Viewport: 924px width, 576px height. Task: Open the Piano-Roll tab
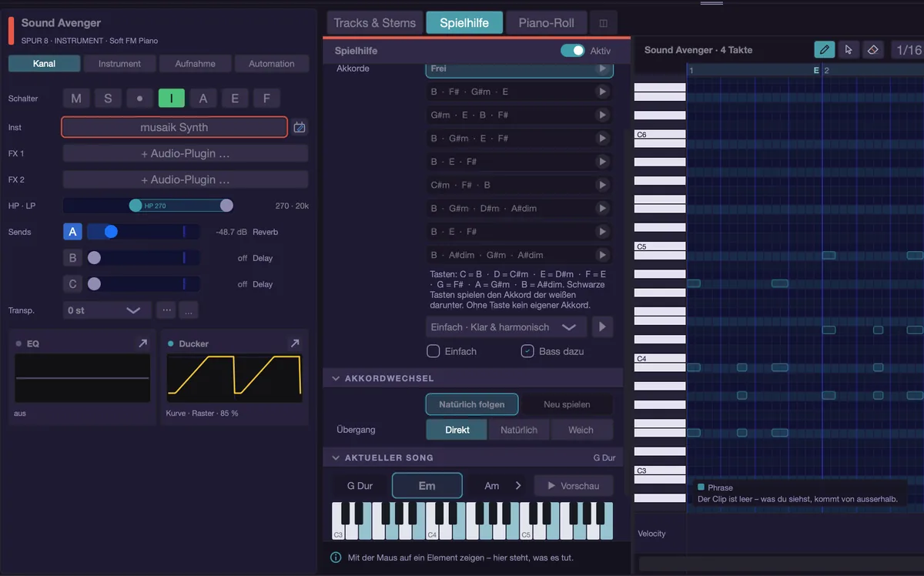pyautogui.click(x=546, y=23)
